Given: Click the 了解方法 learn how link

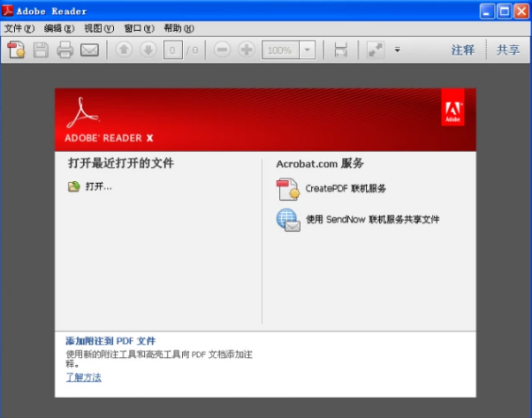Looking at the screenshot, I should 83,377.
